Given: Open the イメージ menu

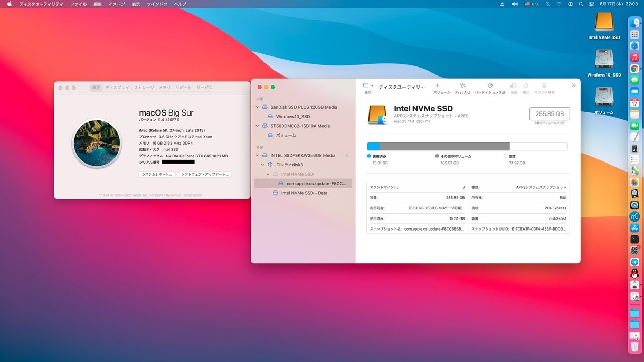Looking at the screenshot, I should click(117, 4).
